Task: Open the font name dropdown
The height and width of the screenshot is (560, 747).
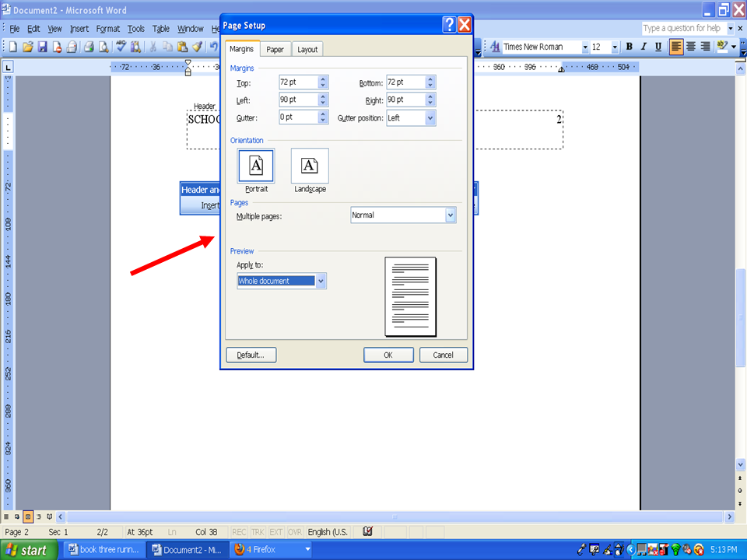Action: pyautogui.click(x=585, y=47)
